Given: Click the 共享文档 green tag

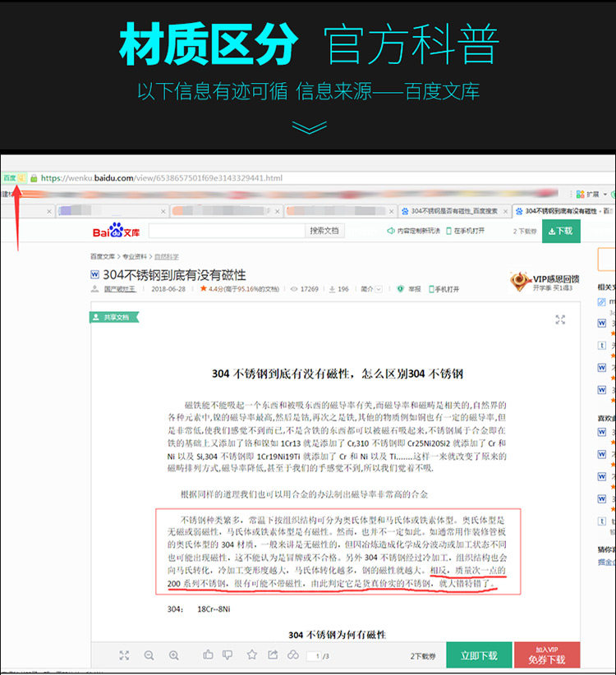Looking at the screenshot, I should 114,317.
